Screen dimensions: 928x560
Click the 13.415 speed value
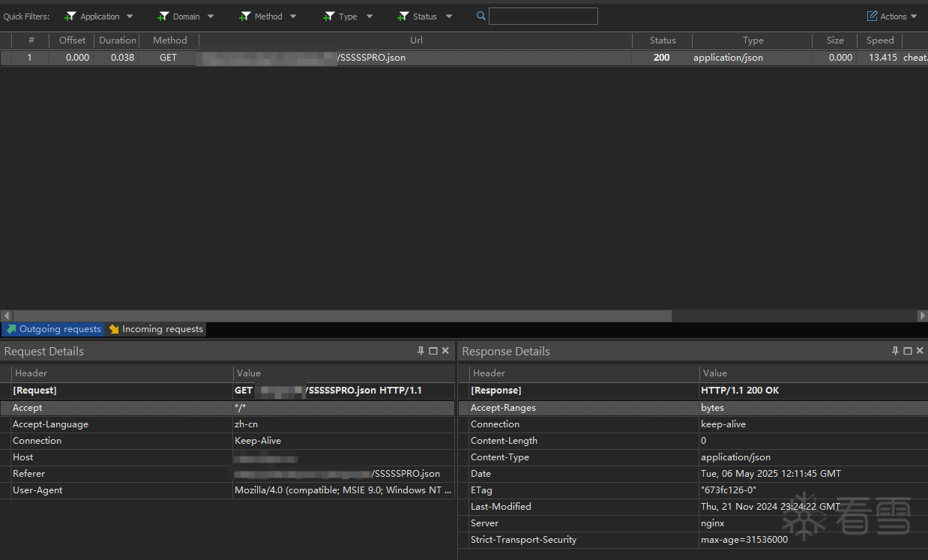point(882,57)
